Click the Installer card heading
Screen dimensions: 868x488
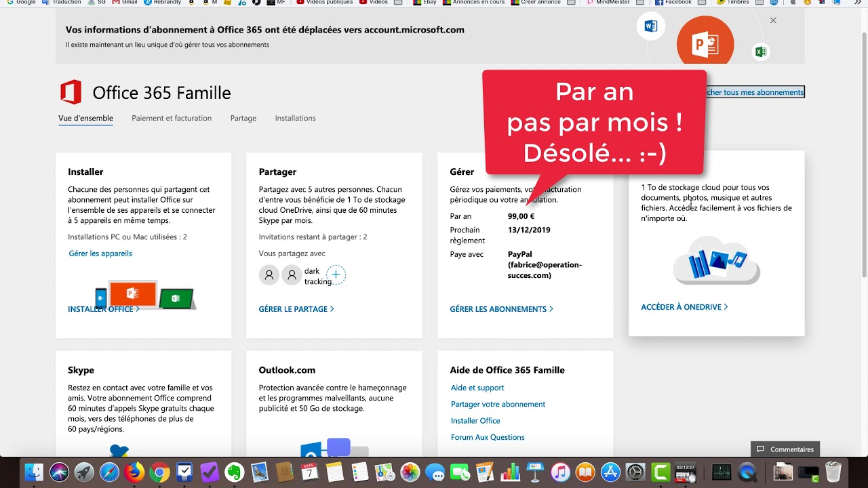85,172
